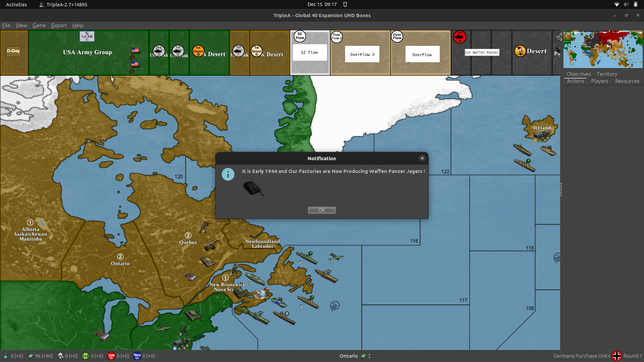Image resolution: width=644 pixels, height=362 pixels.
Task: Click the Round:1 status text
Action: coord(632,356)
